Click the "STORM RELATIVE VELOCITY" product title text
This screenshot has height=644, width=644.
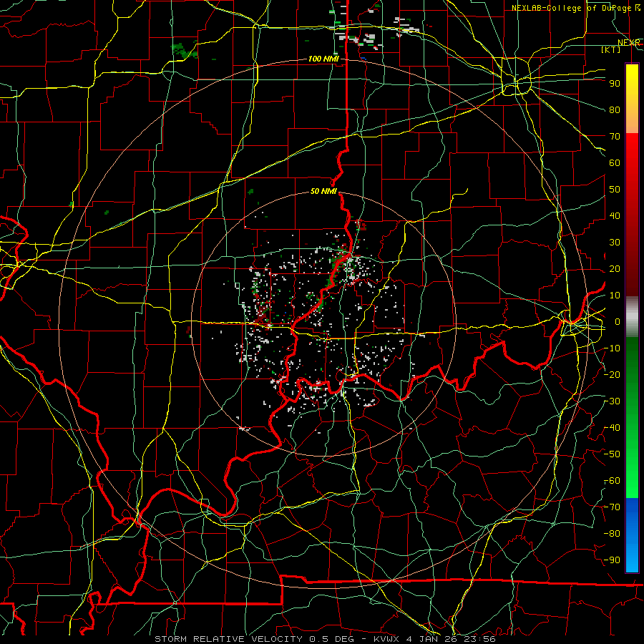(x=228, y=639)
